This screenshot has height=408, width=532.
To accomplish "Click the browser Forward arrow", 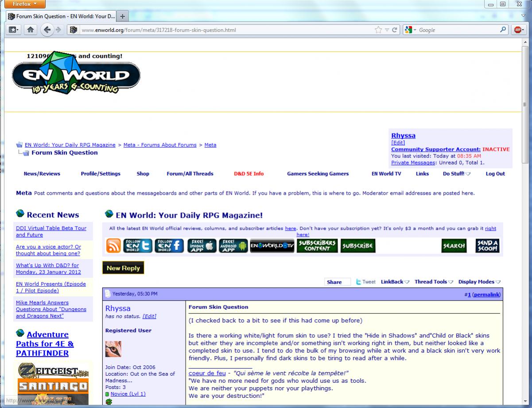I will (x=58, y=30).
